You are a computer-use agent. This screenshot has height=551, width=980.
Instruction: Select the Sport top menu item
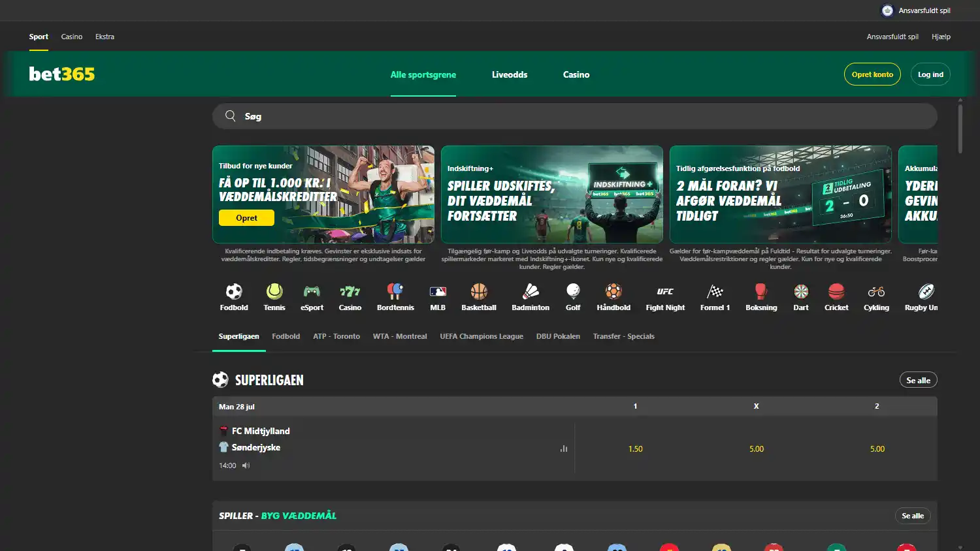(39, 37)
